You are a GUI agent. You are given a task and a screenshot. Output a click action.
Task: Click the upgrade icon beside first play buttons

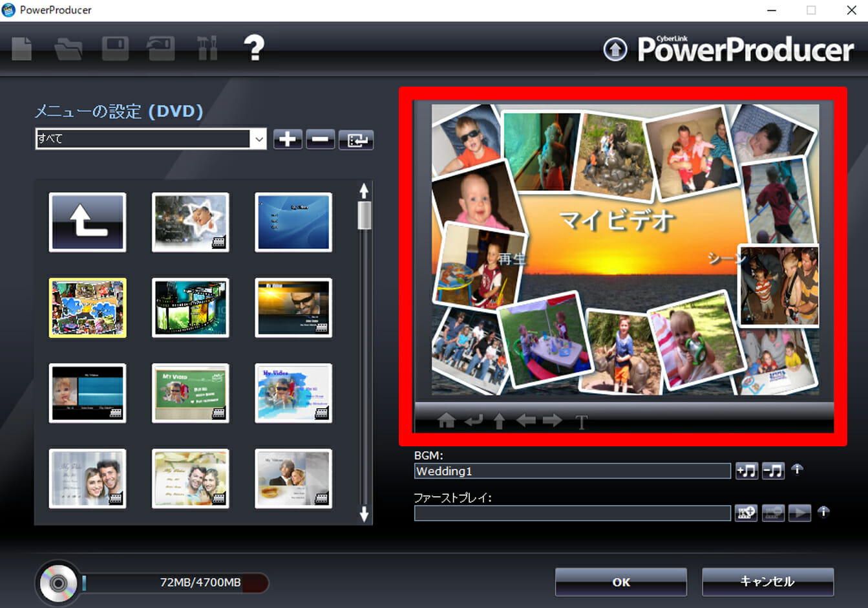pyautogui.click(x=823, y=512)
